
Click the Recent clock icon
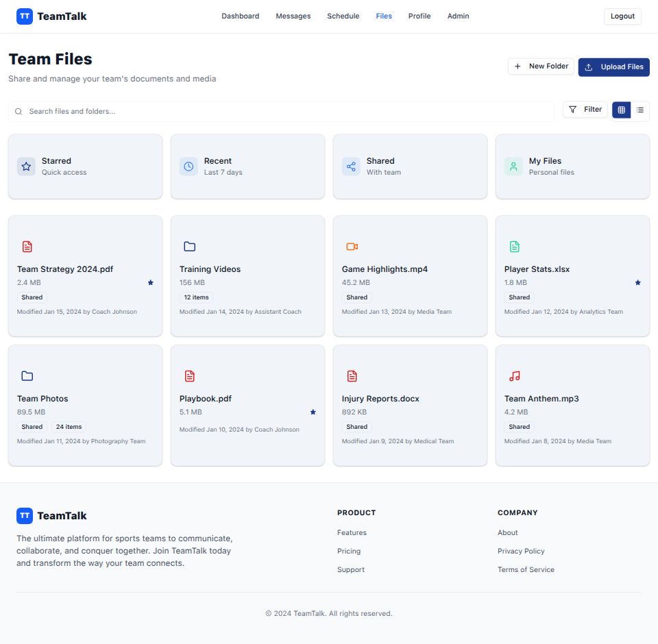point(188,166)
